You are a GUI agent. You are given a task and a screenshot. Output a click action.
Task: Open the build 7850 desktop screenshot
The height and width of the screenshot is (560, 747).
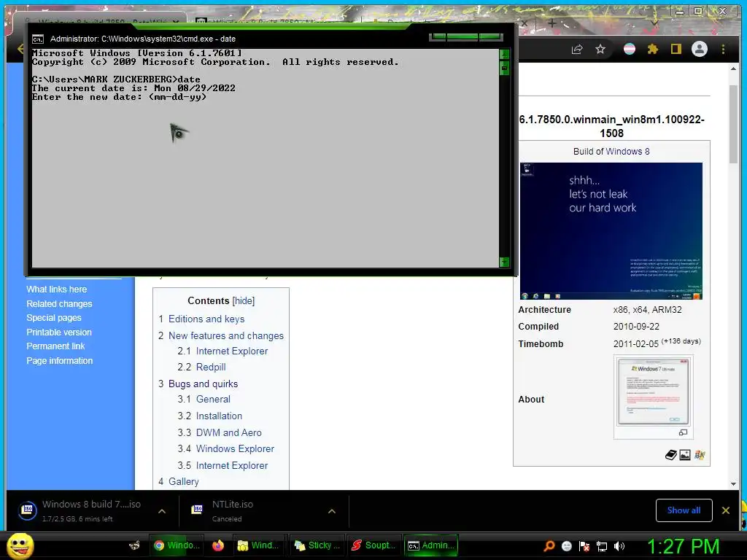(x=611, y=231)
